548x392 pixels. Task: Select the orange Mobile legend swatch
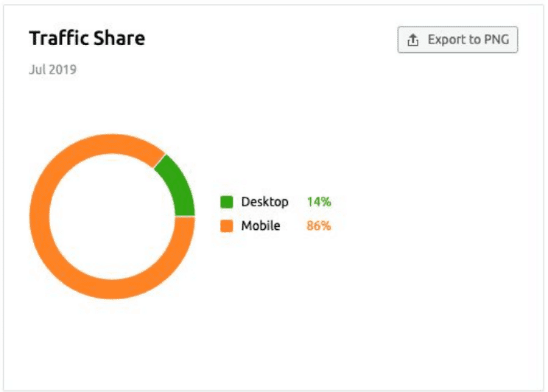[x=226, y=226]
